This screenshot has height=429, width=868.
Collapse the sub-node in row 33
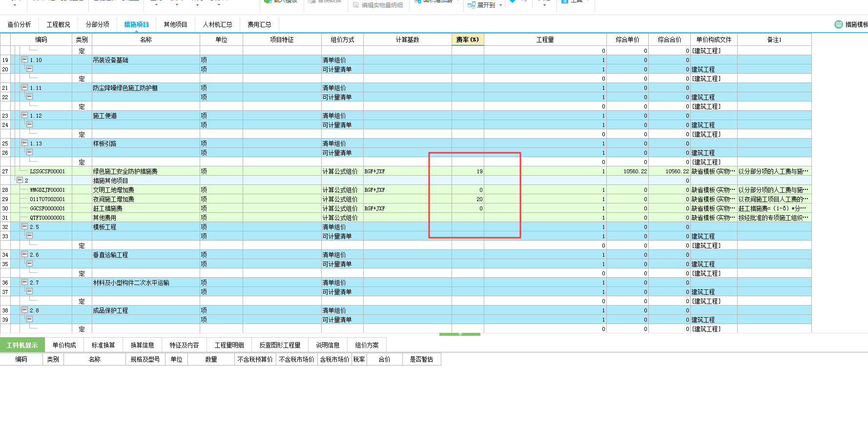click(29, 236)
